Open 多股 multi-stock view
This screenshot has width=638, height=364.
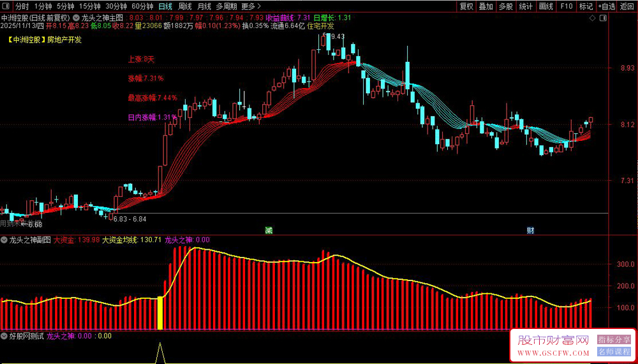click(506, 6)
